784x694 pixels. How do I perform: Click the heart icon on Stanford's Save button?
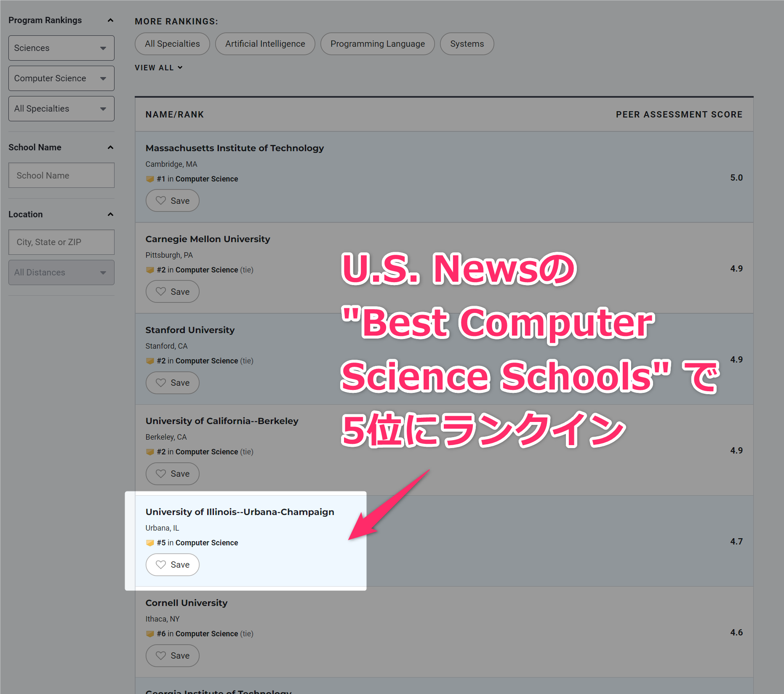coord(161,383)
